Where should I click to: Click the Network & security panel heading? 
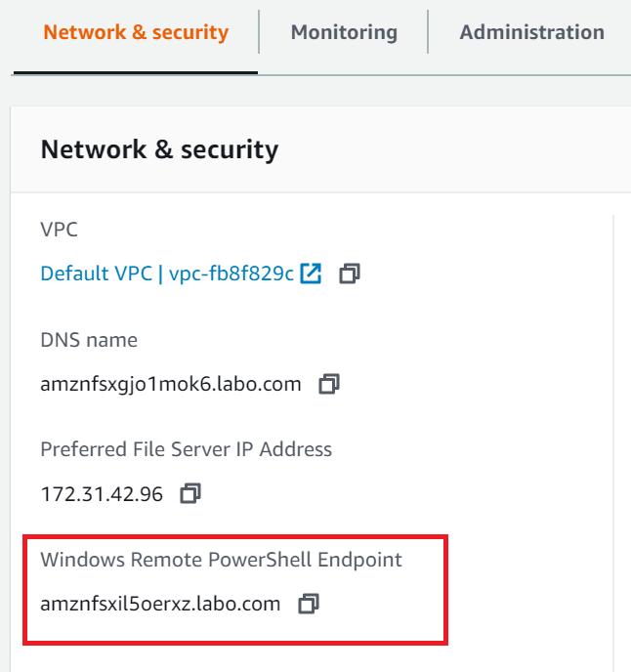(x=159, y=149)
